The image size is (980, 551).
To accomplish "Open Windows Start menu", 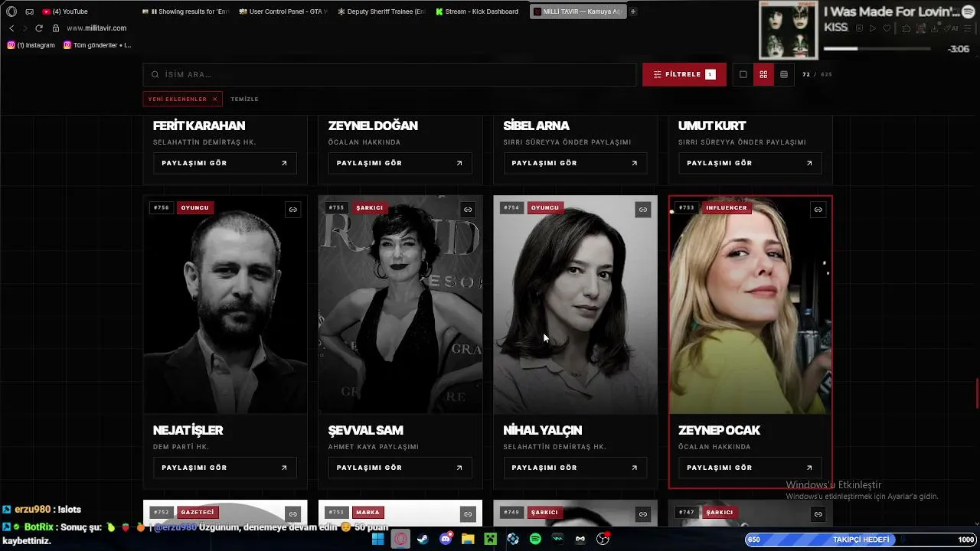I will coord(378,539).
